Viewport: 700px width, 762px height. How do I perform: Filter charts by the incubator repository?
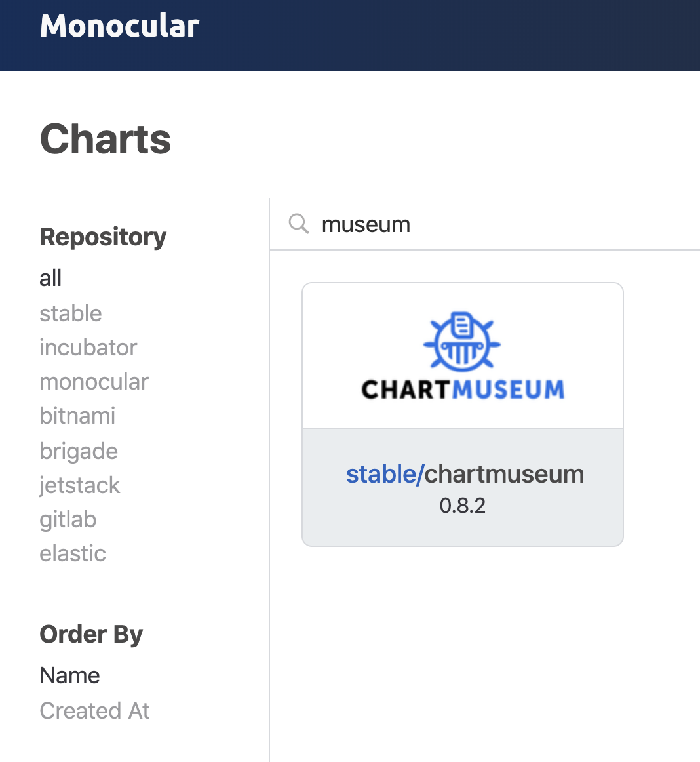click(x=88, y=348)
